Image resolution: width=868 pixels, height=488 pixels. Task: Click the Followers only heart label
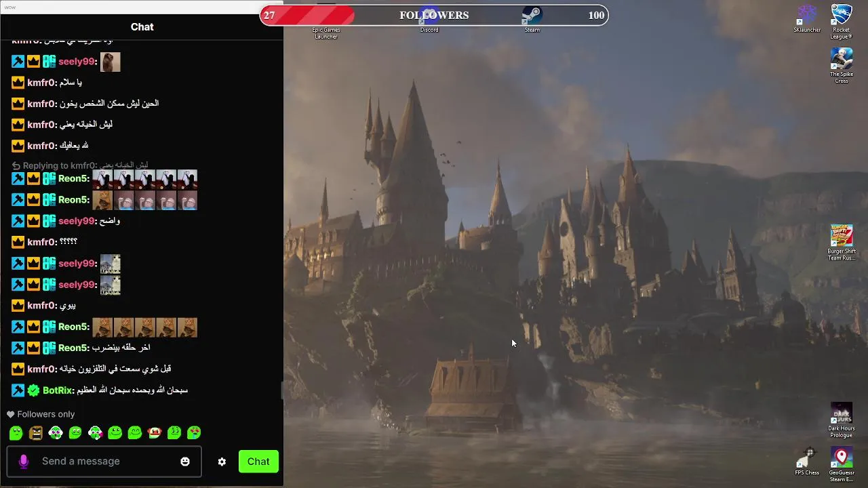[x=41, y=414]
